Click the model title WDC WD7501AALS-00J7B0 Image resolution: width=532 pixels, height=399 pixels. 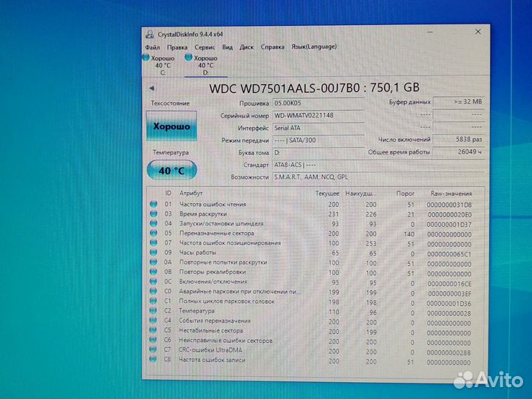284,88
